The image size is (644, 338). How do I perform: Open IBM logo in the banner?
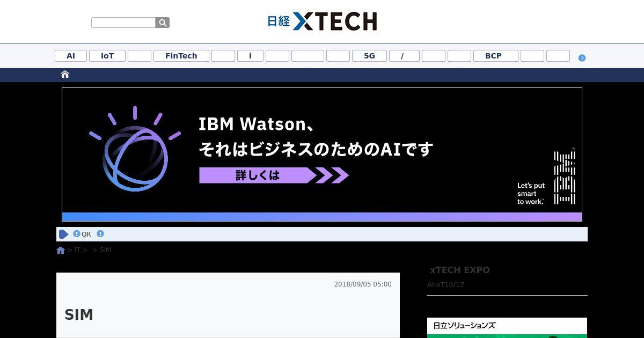(565, 177)
